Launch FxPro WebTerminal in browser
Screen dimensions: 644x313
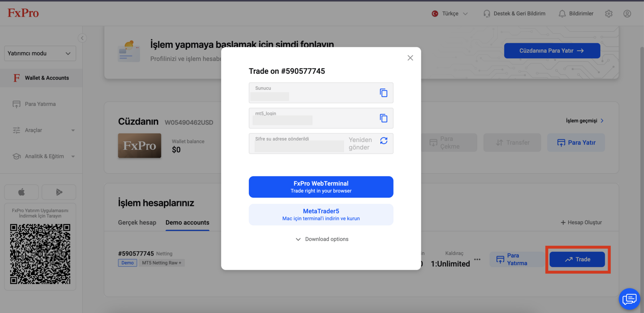[321, 187]
